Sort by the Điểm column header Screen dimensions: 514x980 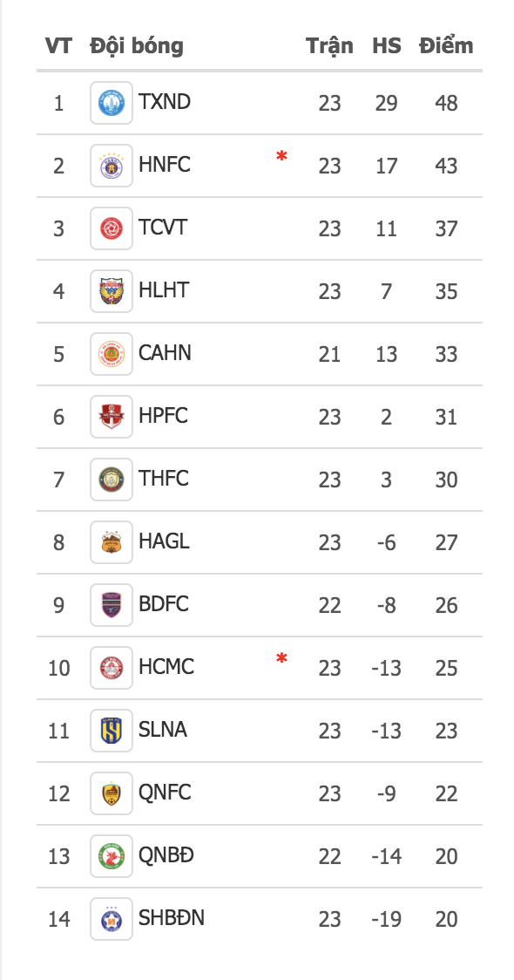point(446,45)
